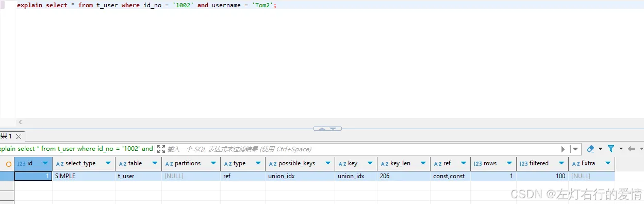Click the funnel custom filter icon
Image resolution: width=644 pixels, height=204 pixels.
611,149
